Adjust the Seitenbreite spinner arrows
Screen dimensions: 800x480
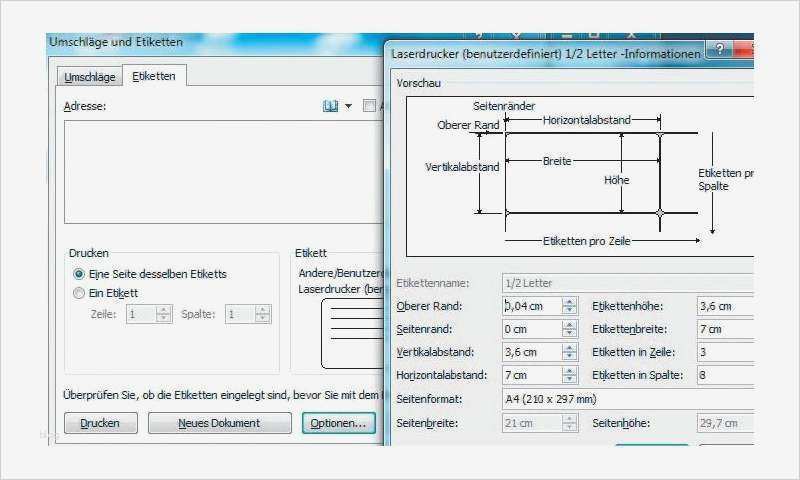pos(570,423)
